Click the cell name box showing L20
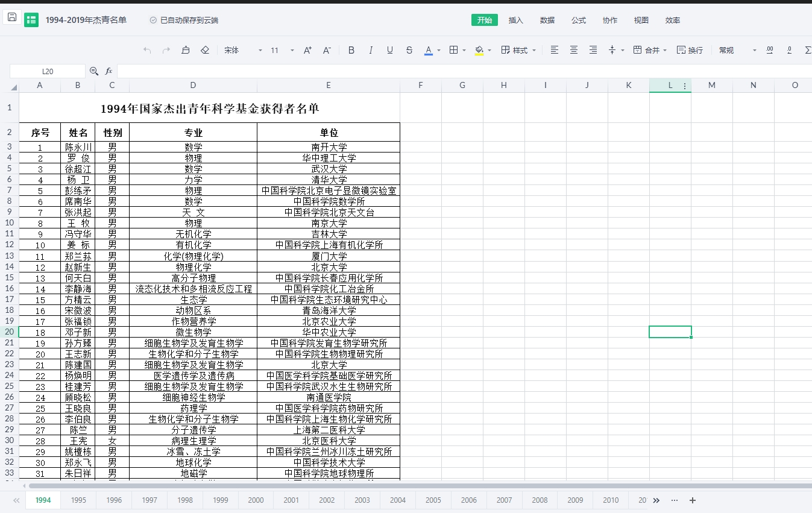The width and height of the screenshot is (812, 513). coord(48,71)
